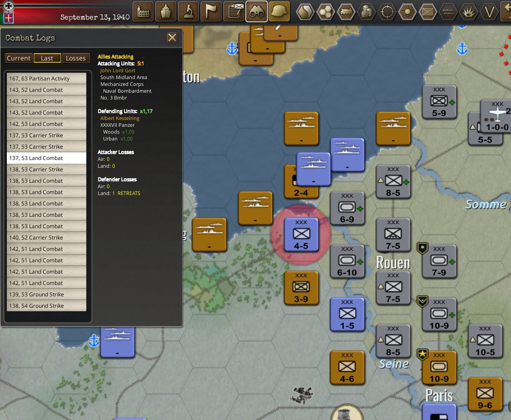Viewport: 511px width, 420px height.
Task: Select log entry 142, 53 Land Combat
Action: pos(47,124)
